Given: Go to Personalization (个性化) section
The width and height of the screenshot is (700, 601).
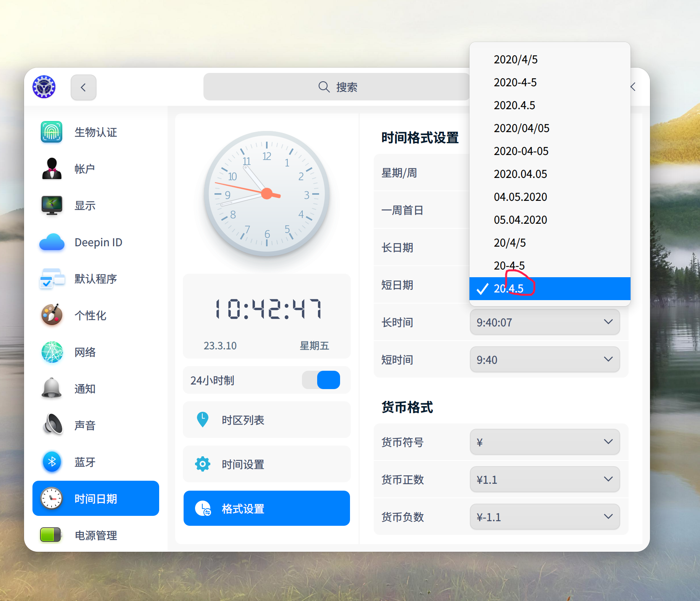Looking at the screenshot, I should (96, 315).
